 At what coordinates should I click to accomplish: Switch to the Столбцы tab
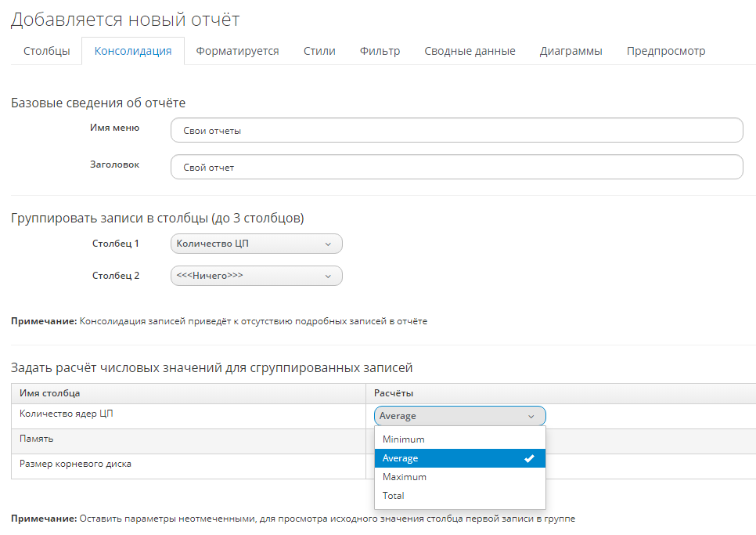(46, 51)
